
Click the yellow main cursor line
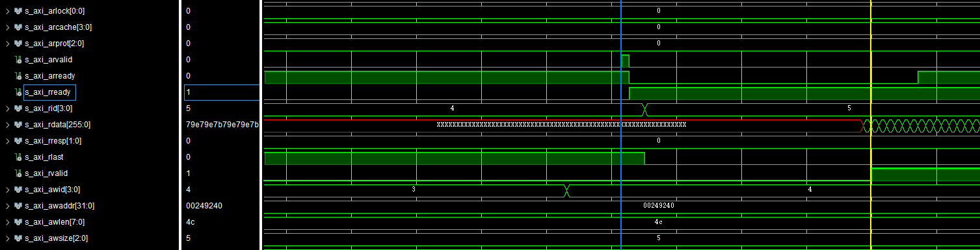tap(871, 125)
